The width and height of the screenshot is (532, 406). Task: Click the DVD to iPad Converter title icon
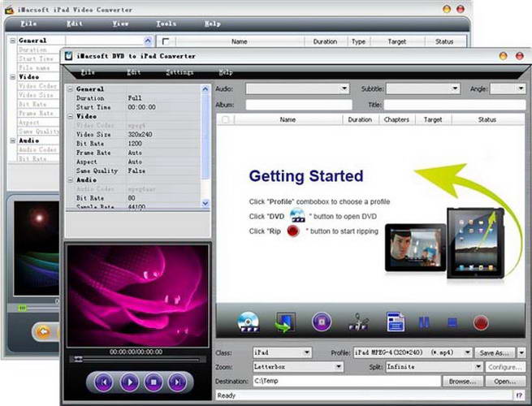(x=68, y=56)
